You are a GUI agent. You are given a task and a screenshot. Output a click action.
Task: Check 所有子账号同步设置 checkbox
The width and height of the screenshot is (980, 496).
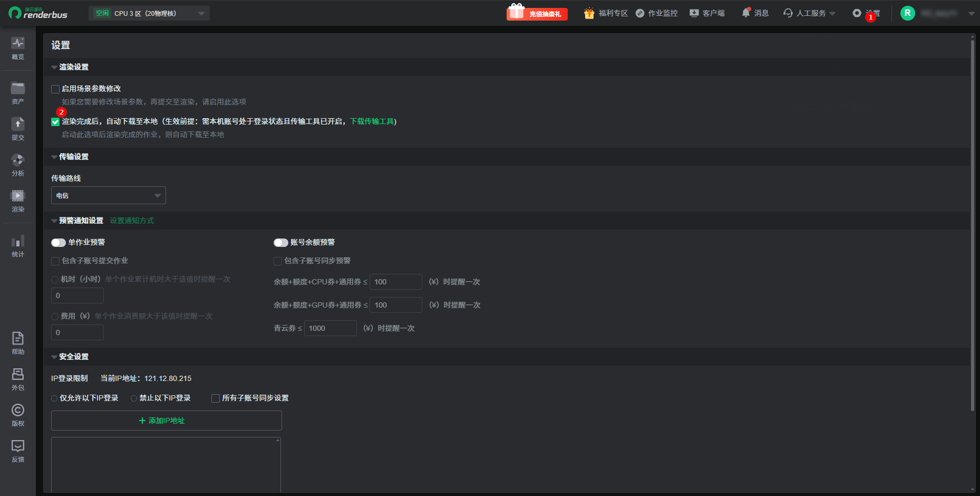pyautogui.click(x=216, y=398)
